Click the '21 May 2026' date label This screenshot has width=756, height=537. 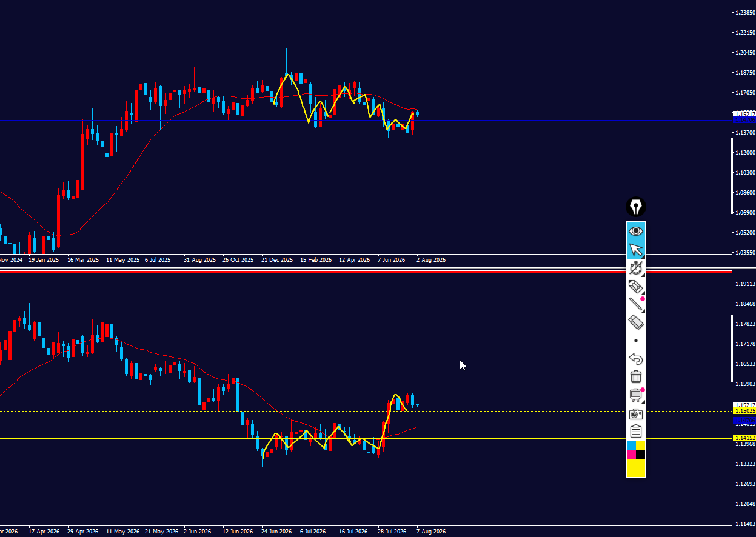(x=161, y=532)
